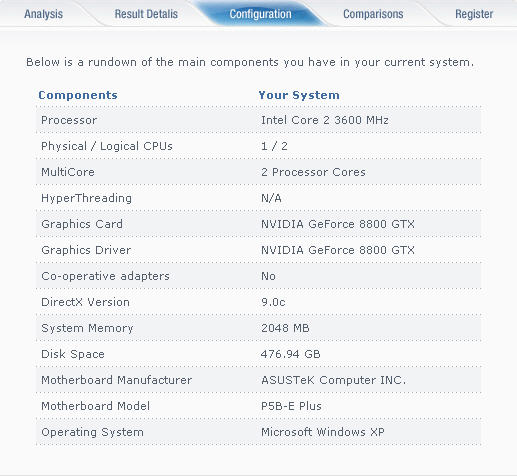Select the HyperThreading row label

click(x=86, y=198)
